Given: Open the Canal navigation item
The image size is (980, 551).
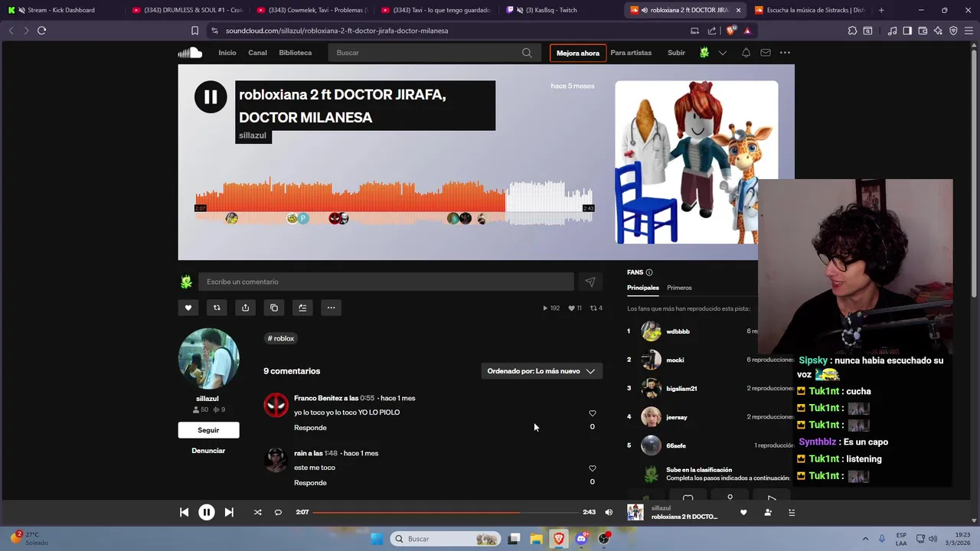Looking at the screenshot, I should 257,53.
